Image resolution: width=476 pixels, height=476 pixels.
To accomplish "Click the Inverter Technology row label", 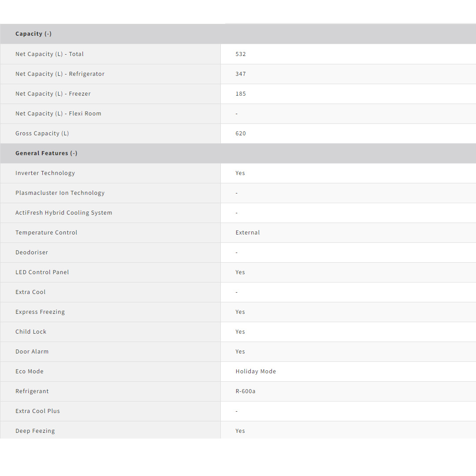I will pyautogui.click(x=45, y=173).
